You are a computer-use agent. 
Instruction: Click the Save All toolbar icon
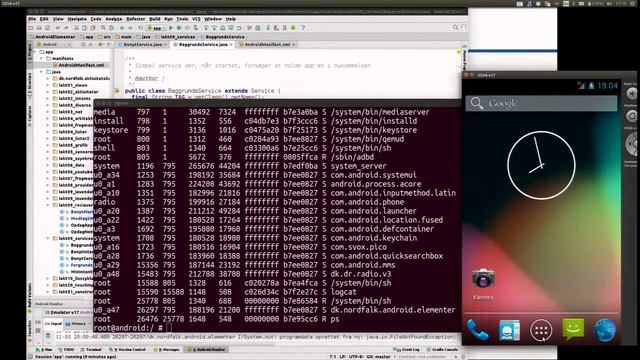pyautogui.click(x=39, y=28)
